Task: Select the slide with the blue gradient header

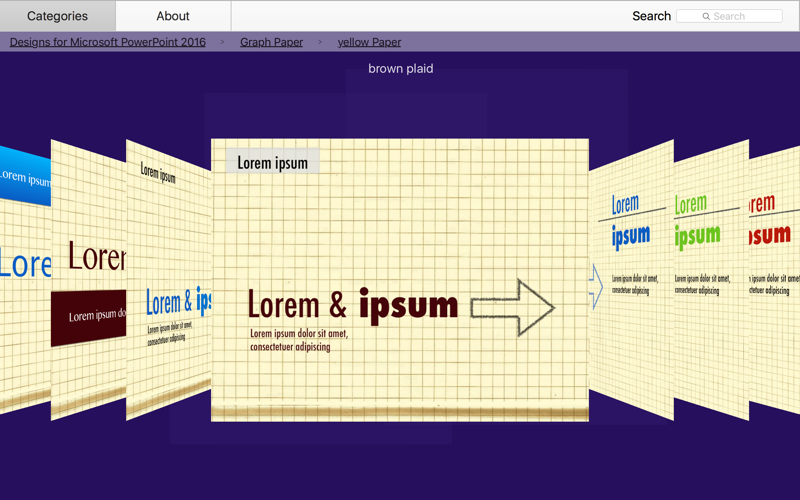Action: [x=26, y=280]
